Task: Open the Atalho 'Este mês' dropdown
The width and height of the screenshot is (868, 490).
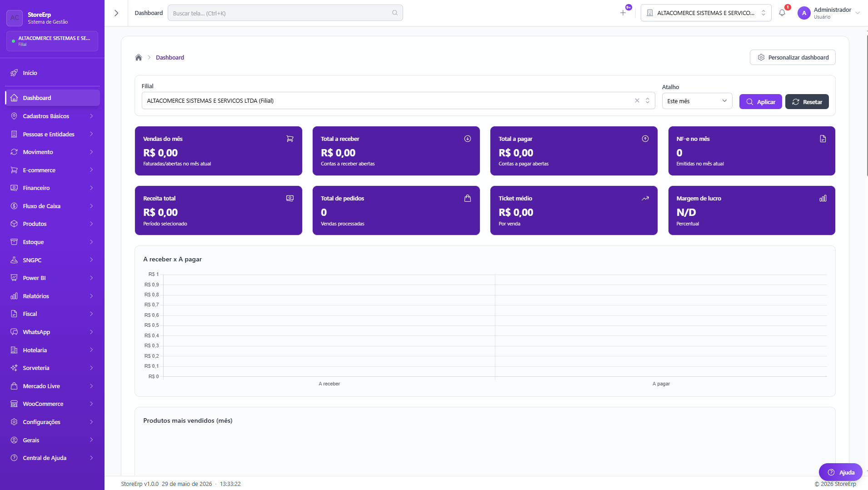Action: 697,101
